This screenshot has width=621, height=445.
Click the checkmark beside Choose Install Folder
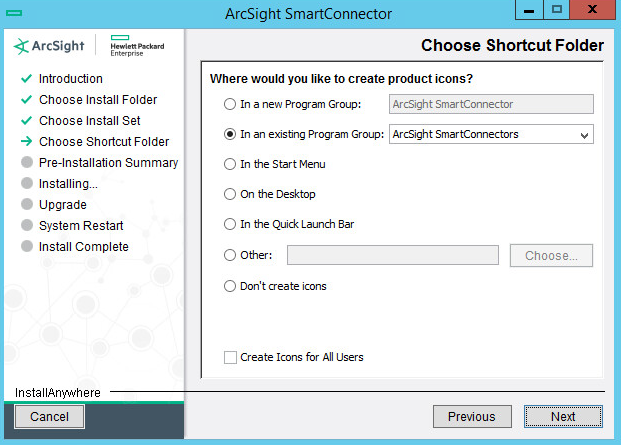tap(27, 99)
